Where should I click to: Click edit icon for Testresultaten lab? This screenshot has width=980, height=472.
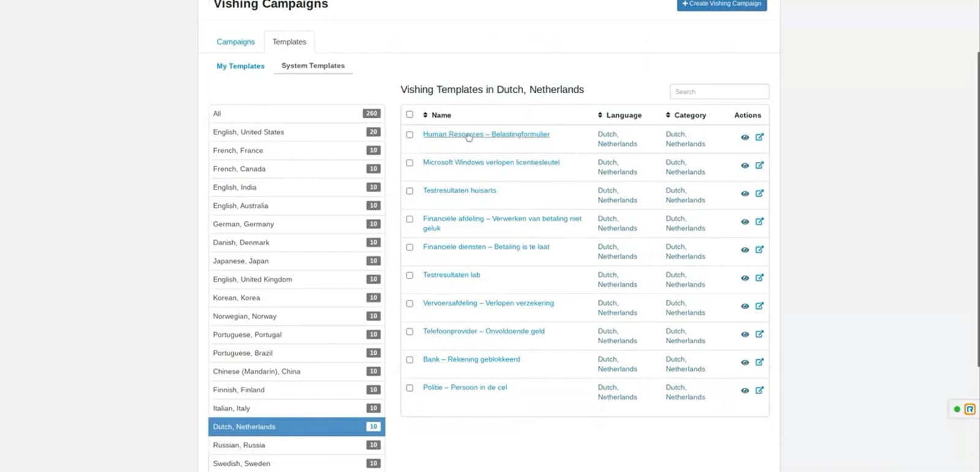point(759,278)
